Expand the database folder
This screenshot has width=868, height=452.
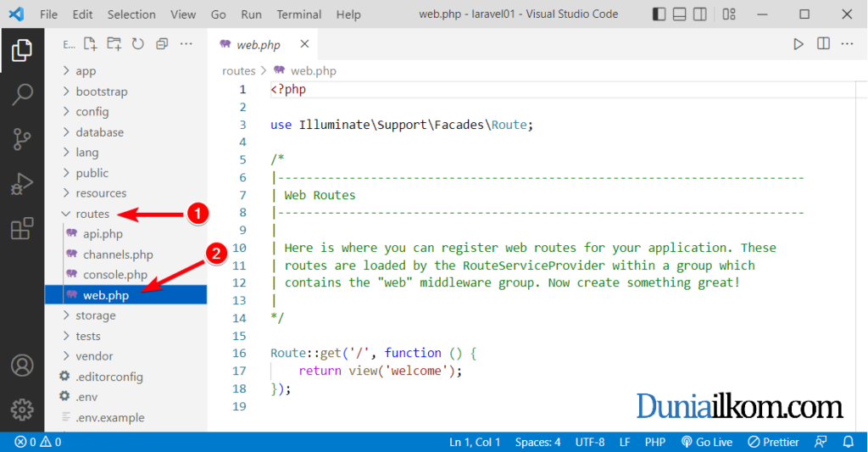point(126,131)
